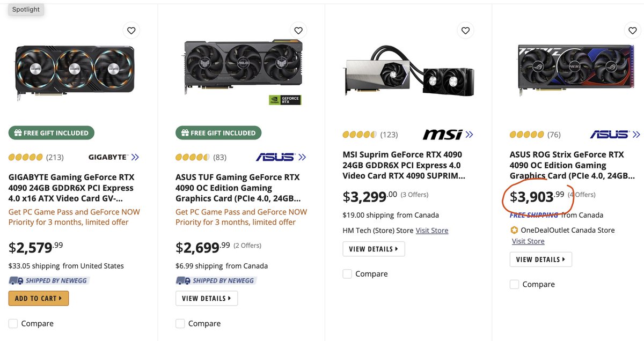Favorite the ASUS TUF Gaming card heart icon

point(298,31)
